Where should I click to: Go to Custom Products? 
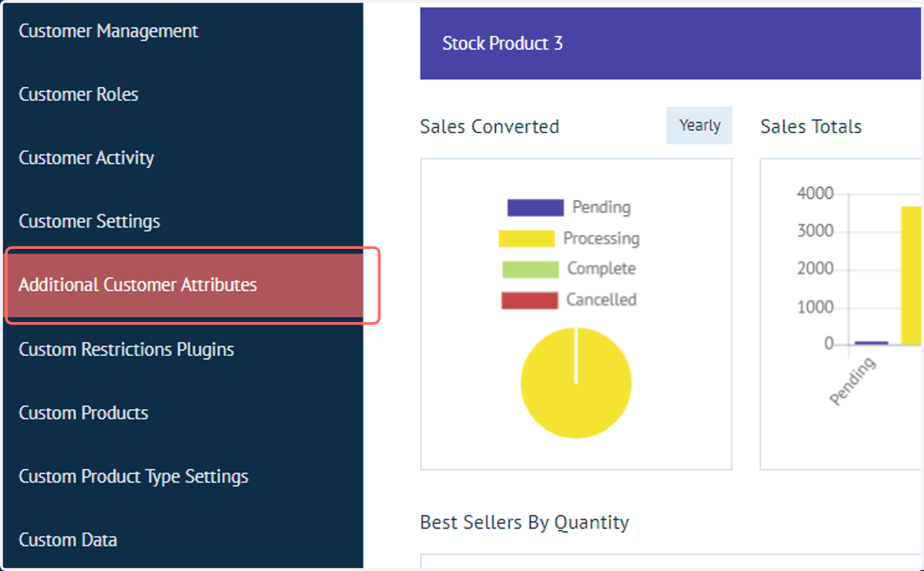point(83,413)
